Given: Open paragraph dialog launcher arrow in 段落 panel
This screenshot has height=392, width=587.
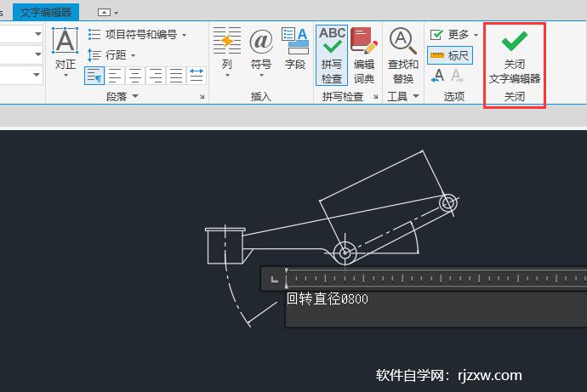Looking at the screenshot, I should tap(202, 97).
